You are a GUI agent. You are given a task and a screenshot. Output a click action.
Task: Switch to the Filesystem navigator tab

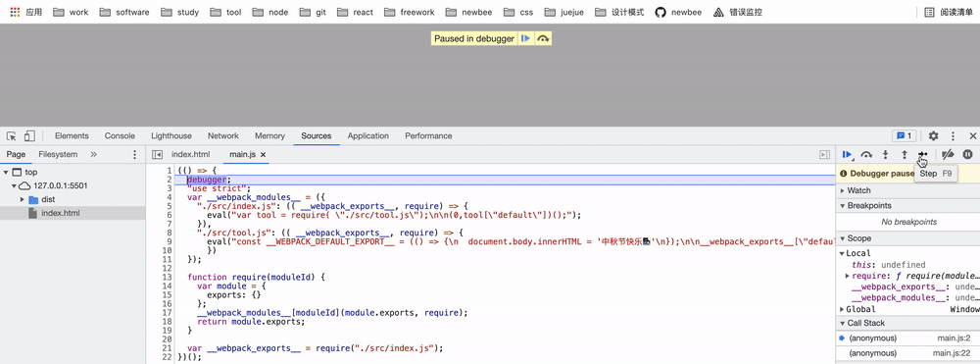[58, 154]
